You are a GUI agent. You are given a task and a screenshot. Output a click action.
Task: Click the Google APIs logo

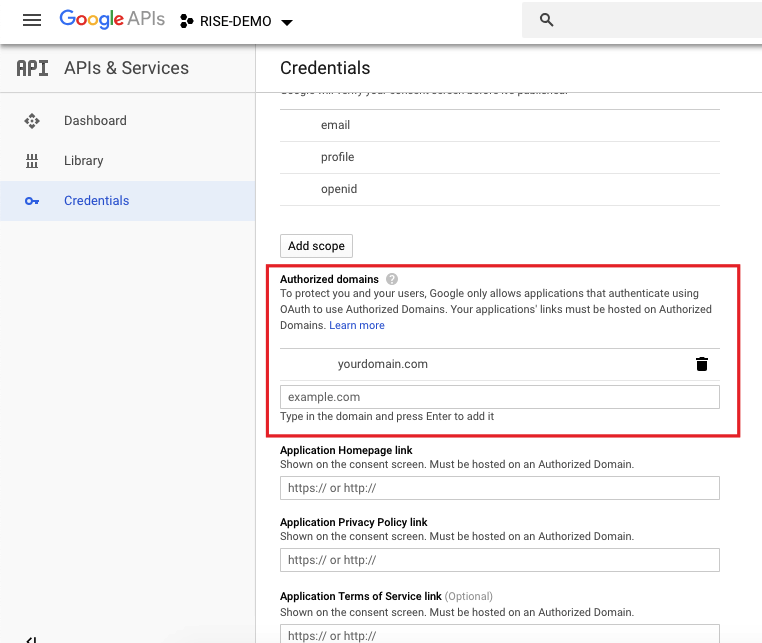pos(112,19)
